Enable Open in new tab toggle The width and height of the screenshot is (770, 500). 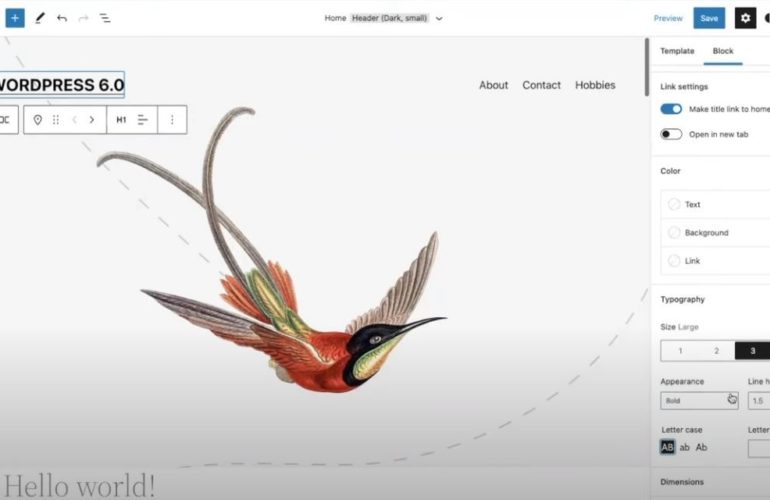pyautogui.click(x=671, y=134)
